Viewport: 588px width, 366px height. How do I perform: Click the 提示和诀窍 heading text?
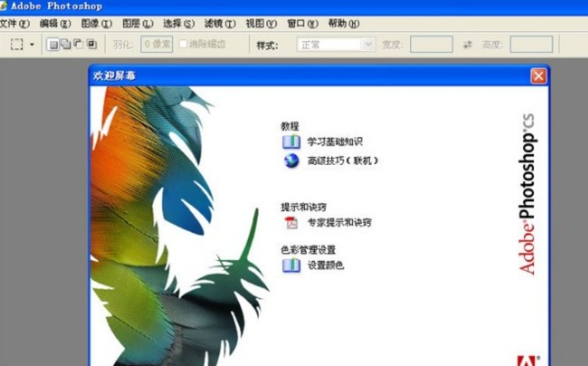tap(304, 207)
